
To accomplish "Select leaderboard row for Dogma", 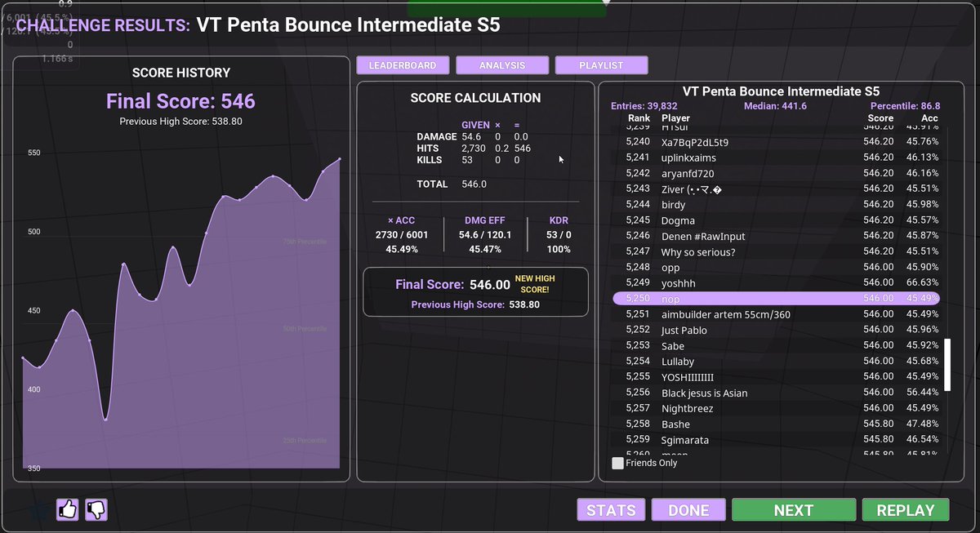I will [x=776, y=220].
